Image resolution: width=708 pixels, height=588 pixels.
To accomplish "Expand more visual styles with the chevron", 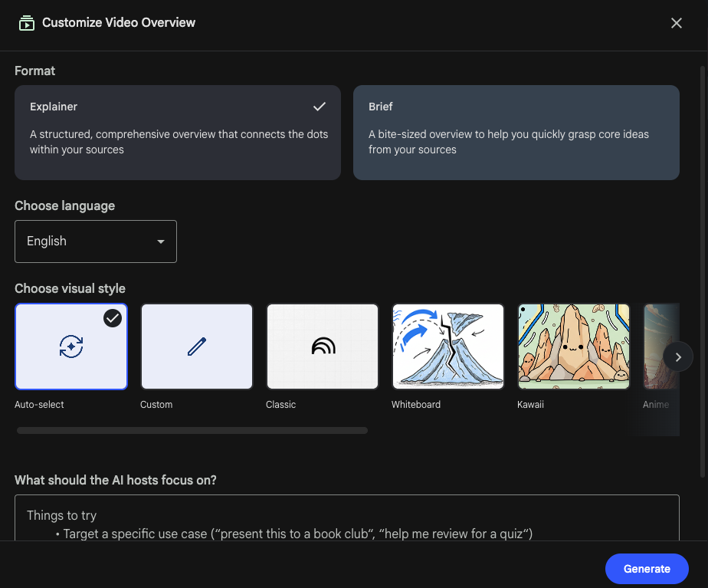I will pos(677,356).
